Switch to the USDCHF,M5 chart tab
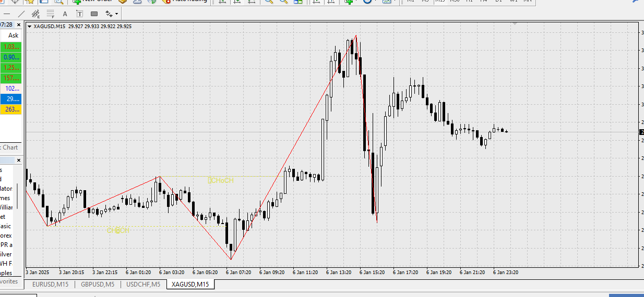The height and width of the screenshot is (297, 644). coord(143,284)
